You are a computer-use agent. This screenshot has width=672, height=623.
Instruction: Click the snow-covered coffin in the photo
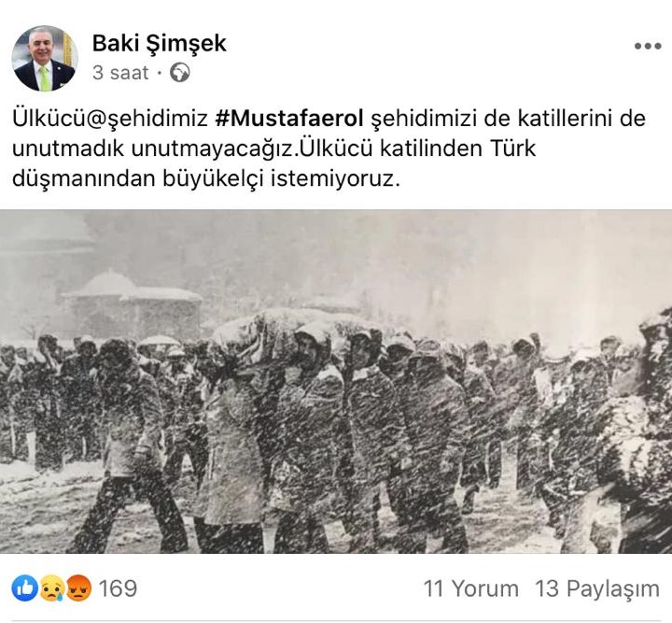[296, 324]
